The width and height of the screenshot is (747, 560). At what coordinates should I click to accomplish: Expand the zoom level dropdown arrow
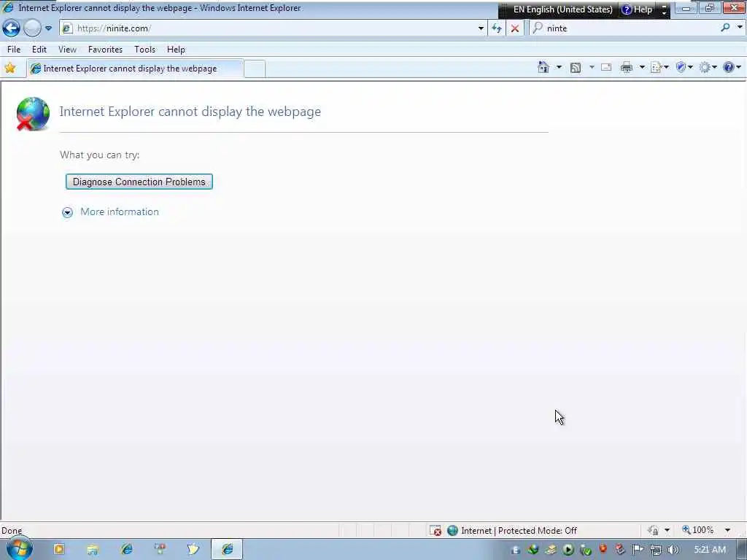pos(727,530)
